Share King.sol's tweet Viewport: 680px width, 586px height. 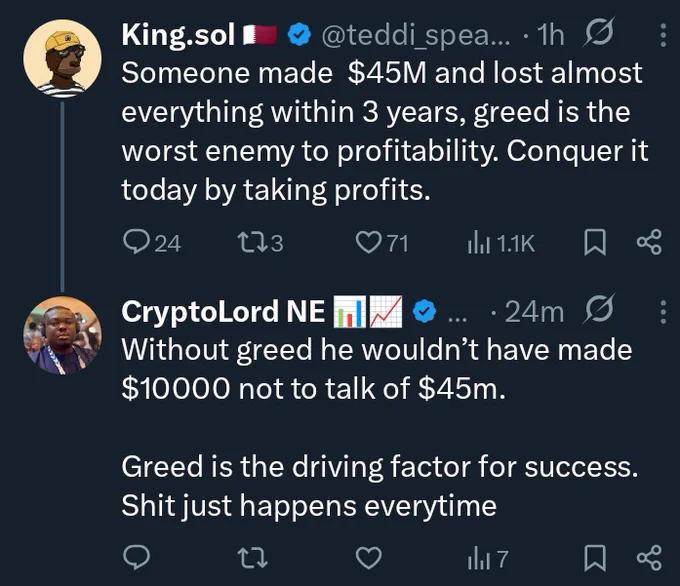click(x=649, y=242)
